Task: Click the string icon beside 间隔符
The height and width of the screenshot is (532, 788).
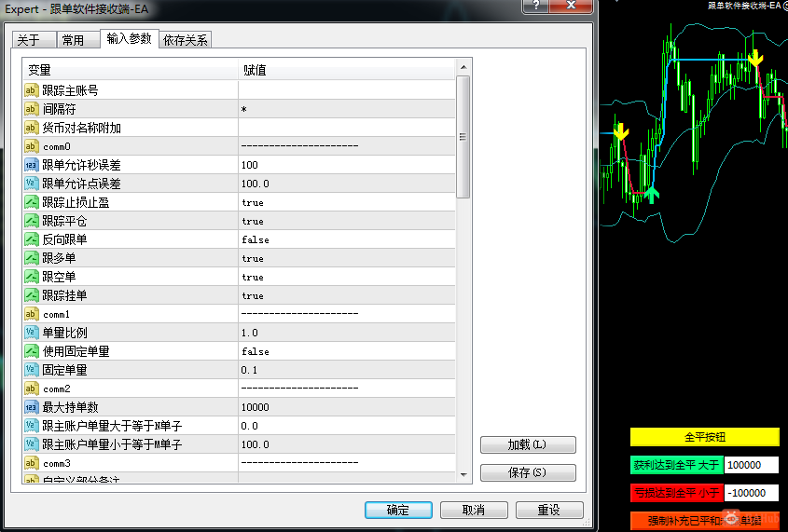Action: [32, 109]
